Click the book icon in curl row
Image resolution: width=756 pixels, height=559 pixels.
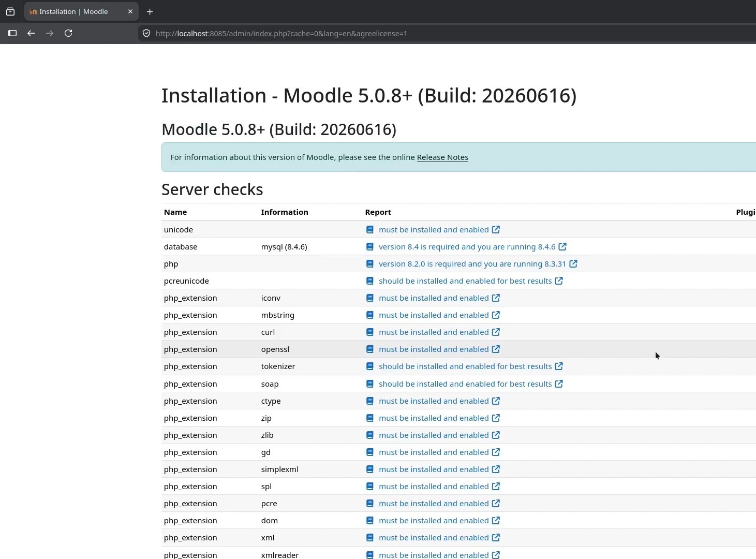point(370,332)
